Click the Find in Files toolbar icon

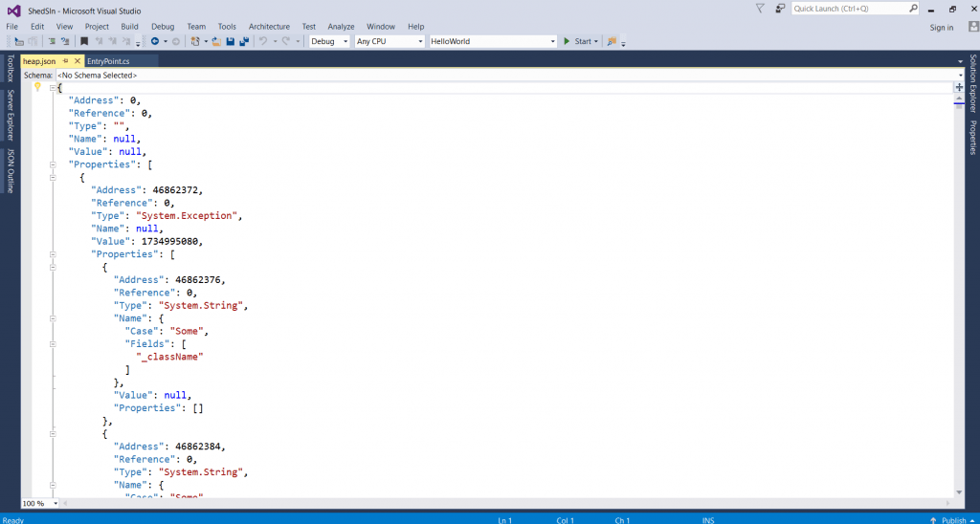[612, 41]
